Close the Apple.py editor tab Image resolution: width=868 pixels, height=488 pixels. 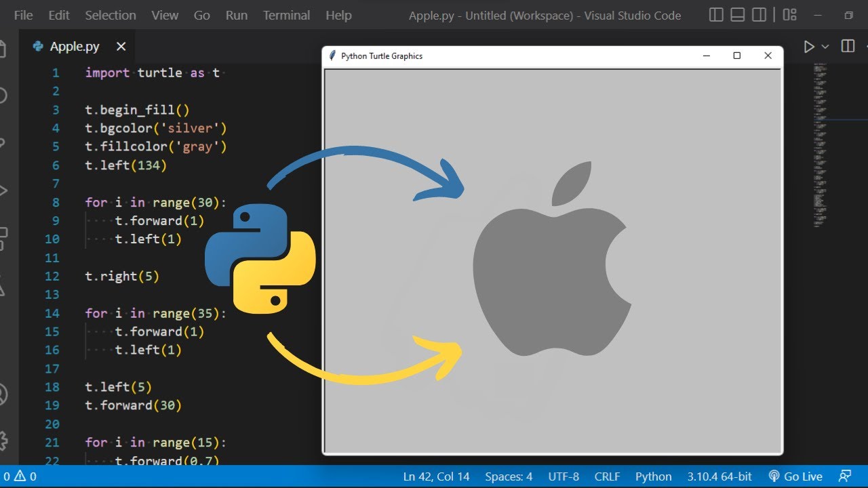coord(121,46)
